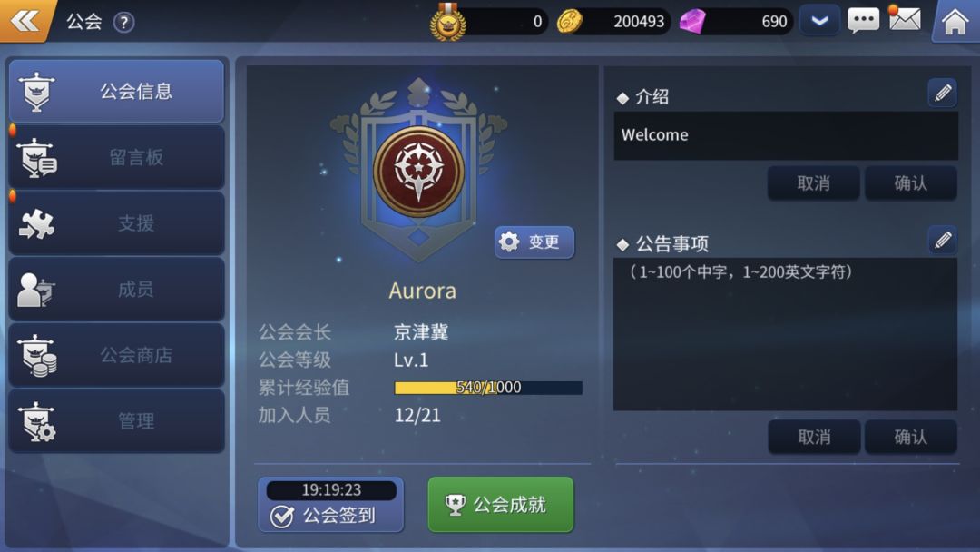The height and width of the screenshot is (552, 980).
Task: Click the experience progress bar 540/1000
Action: pyautogui.click(x=488, y=388)
